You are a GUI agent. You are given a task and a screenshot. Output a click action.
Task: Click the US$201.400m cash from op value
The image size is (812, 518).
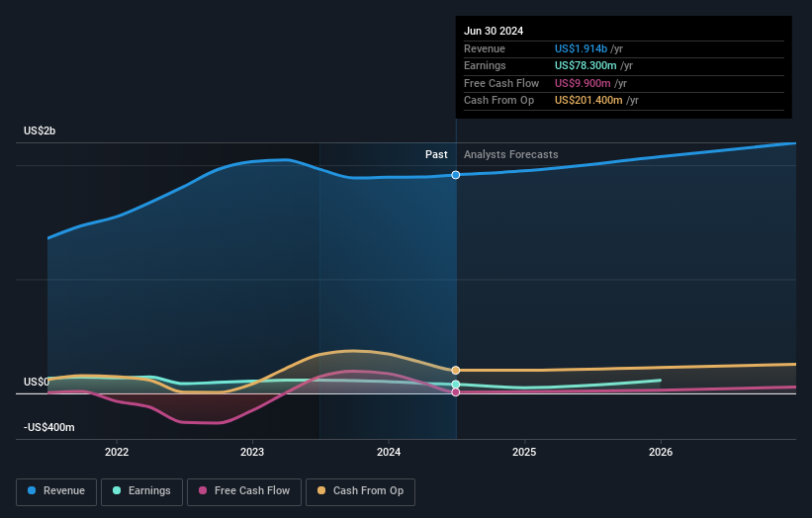pos(588,101)
